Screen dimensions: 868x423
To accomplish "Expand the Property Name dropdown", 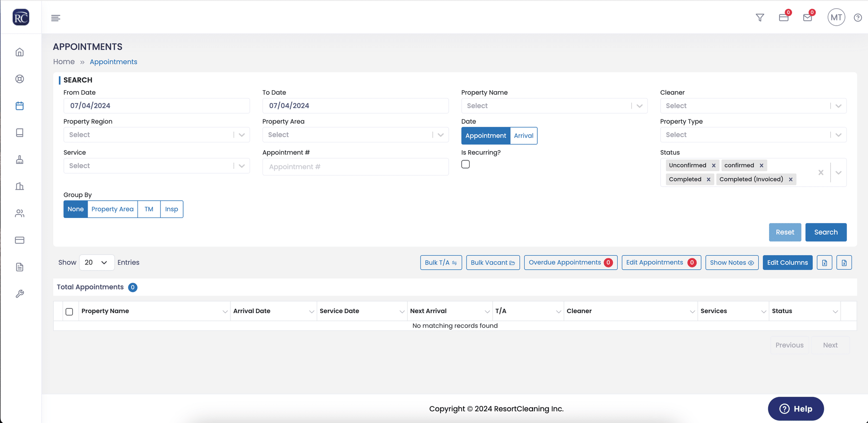I will (x=554, y=106).
